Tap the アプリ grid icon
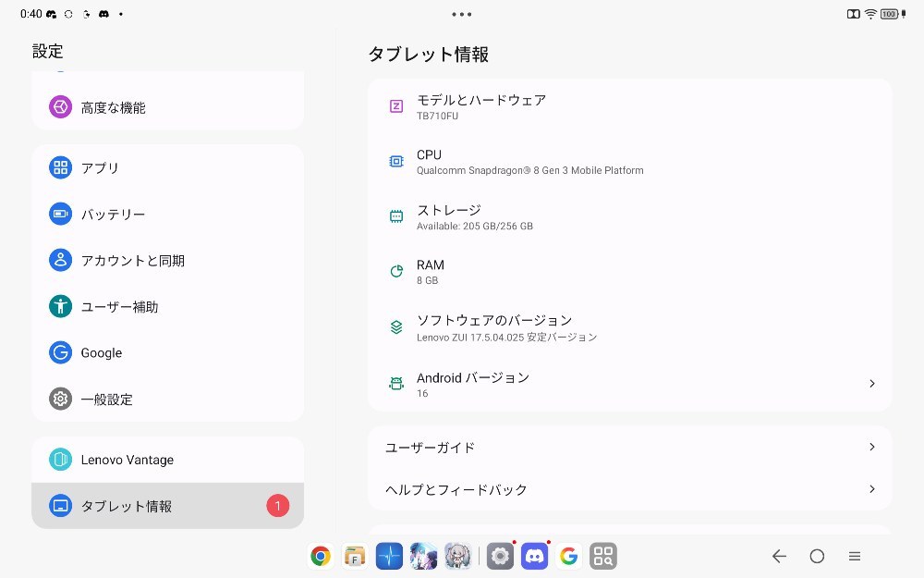 60,167
